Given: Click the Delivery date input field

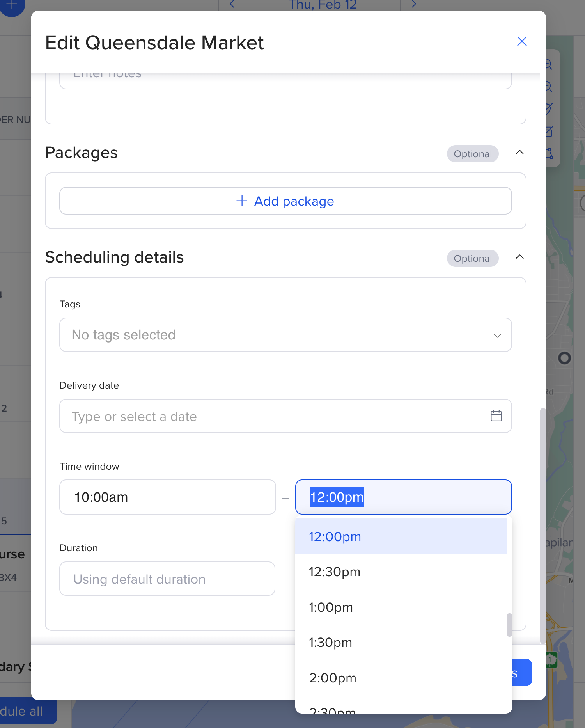Looking at the screenshot, I should coord(273,416).
